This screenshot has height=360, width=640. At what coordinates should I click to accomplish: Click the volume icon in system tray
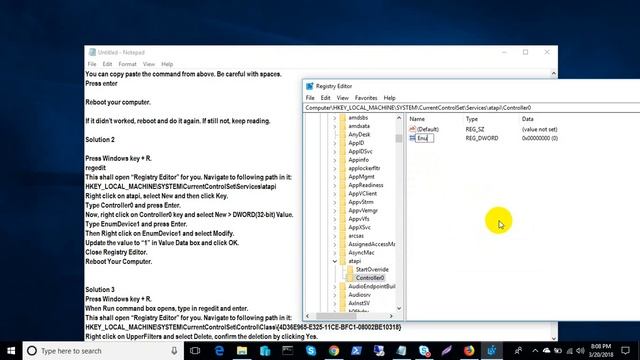tap(580, 351)
